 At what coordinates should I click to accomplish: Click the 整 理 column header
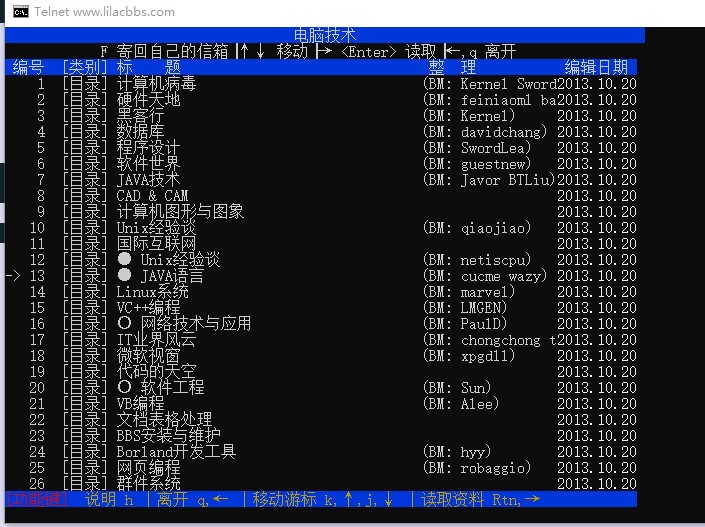coord(452,67)
